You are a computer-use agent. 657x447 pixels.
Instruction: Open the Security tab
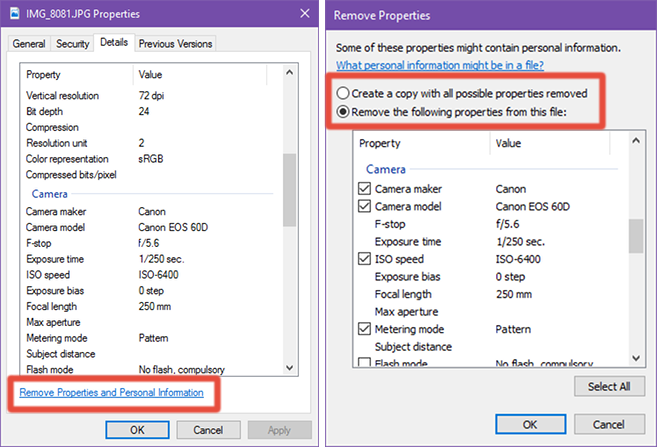click(72, 44)
